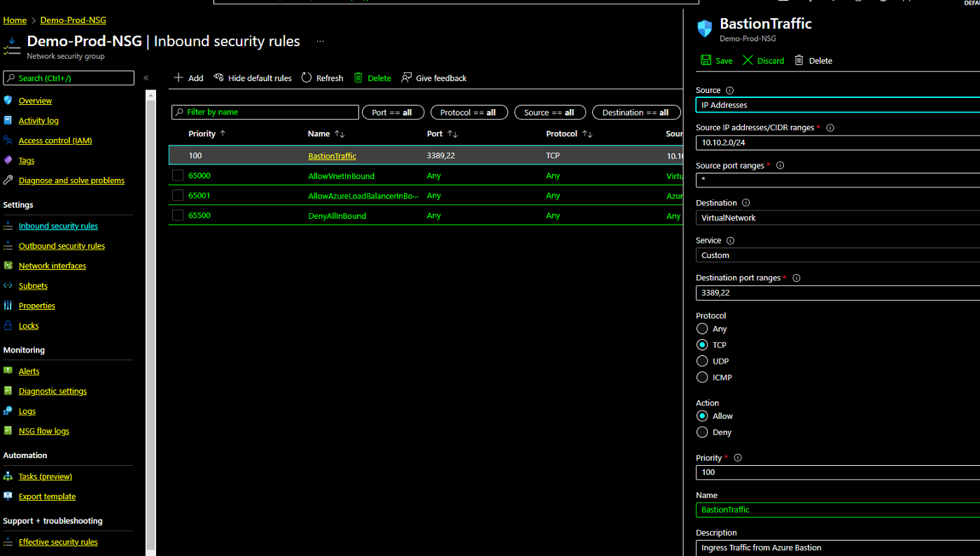Open the Port == all filter pill

coord(392,112)
